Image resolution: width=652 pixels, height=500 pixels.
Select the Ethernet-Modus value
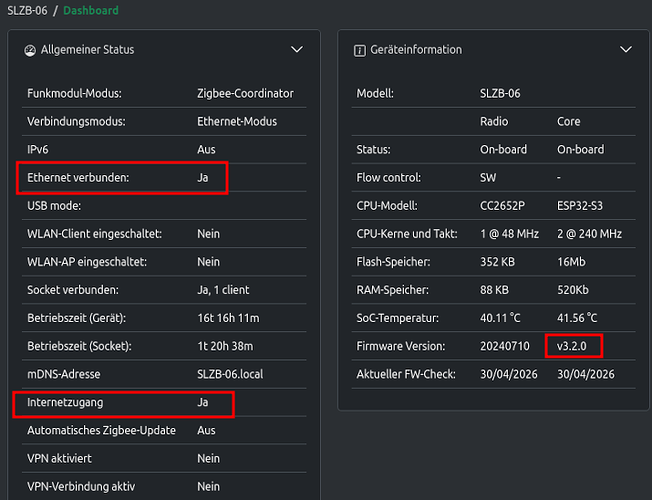click(x=237, y=121)
